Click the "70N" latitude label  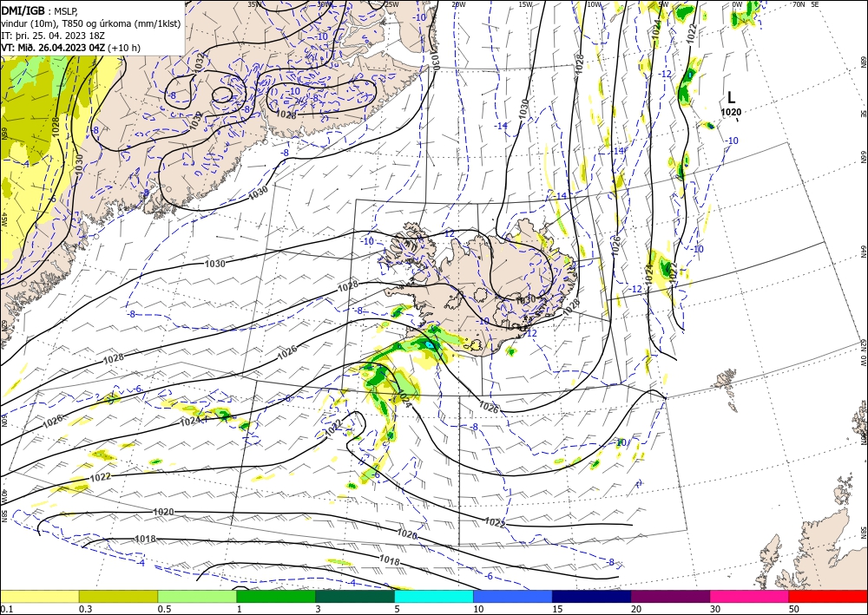[799, 4]
